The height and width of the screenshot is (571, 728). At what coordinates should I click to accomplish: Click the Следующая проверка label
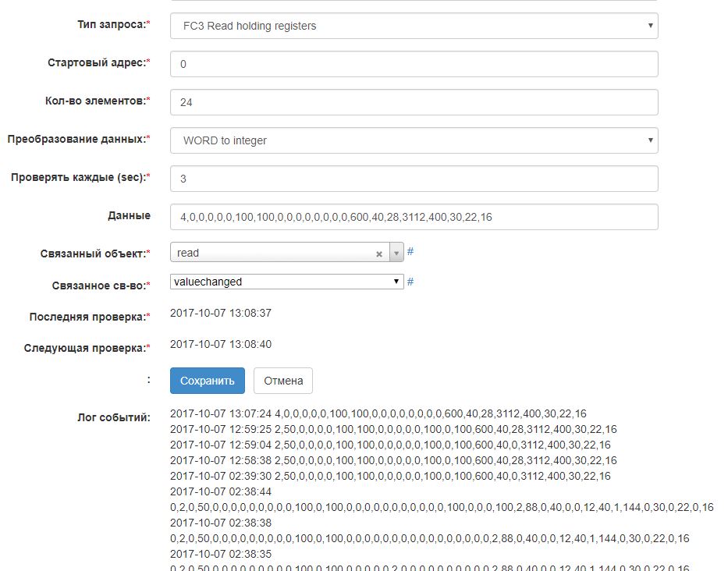87,348
